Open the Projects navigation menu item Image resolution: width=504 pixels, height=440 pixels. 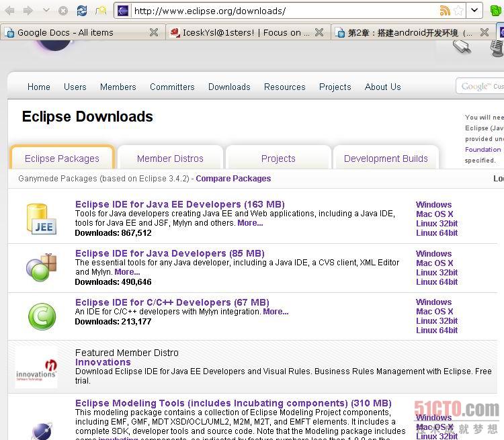click(335, 87)
